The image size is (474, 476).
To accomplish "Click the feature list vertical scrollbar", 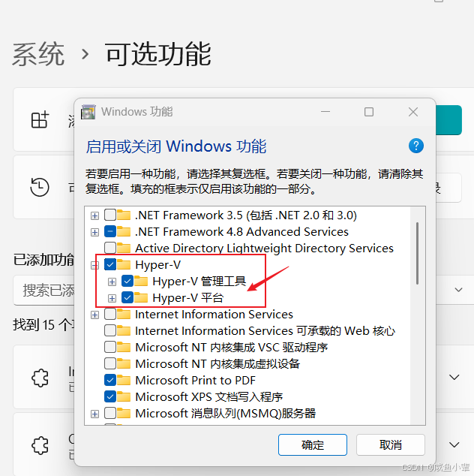I will [418, 316].
